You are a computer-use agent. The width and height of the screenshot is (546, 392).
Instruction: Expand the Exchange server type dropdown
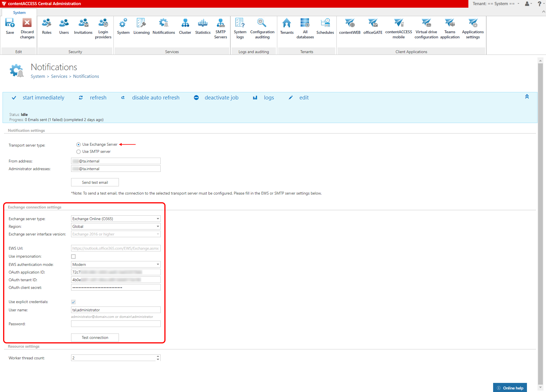(x=158, y=219)
